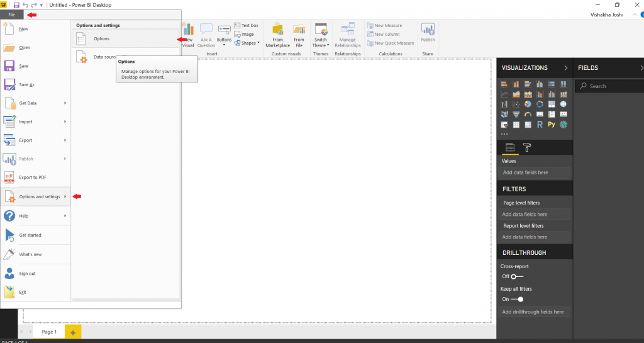Click Add drillthrough fields here box
Image resolution: width=644 pixels, height=343 pixels.
point(535,312)
